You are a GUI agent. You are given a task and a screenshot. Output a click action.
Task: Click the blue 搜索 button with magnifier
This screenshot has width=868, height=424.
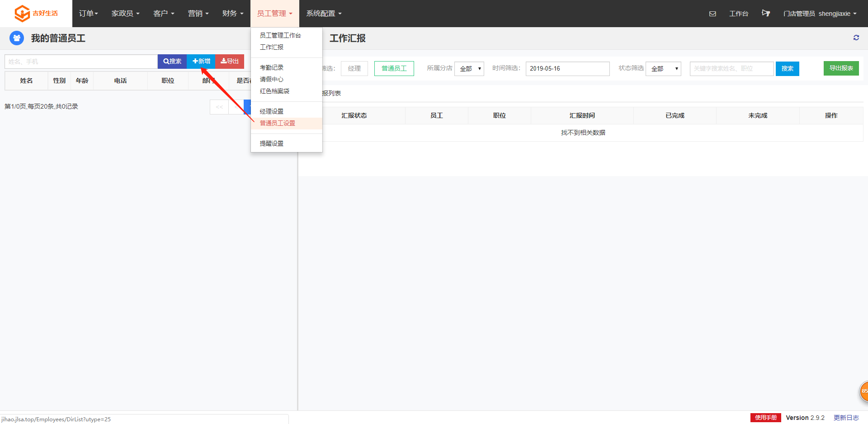[172, 61]
